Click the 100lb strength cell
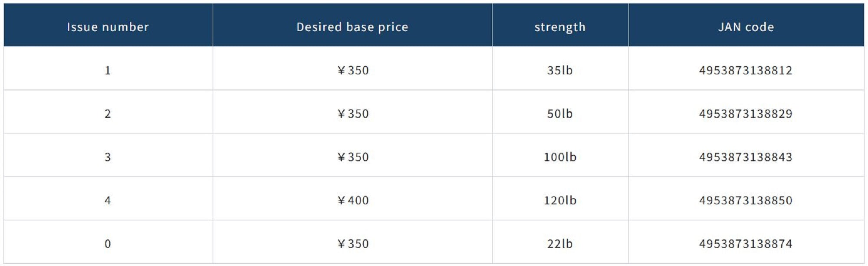The height and width of the screenshot is (266, 868). coord(560,157)
